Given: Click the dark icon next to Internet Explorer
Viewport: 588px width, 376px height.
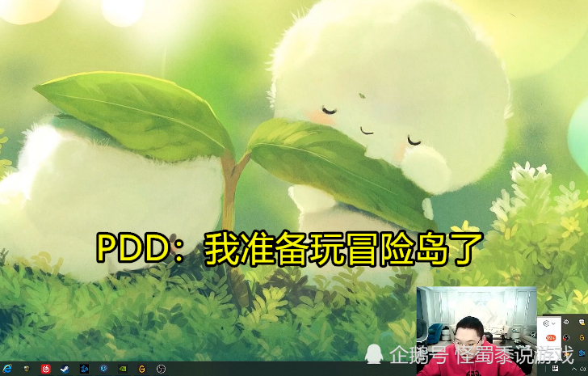Looking at the screenshot, I should (x=27, y=369).
